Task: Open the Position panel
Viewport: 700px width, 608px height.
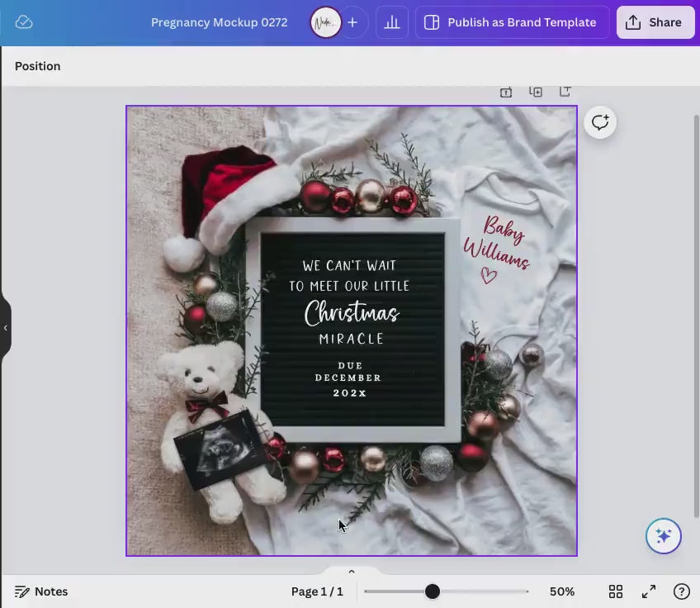Action: 38,66
